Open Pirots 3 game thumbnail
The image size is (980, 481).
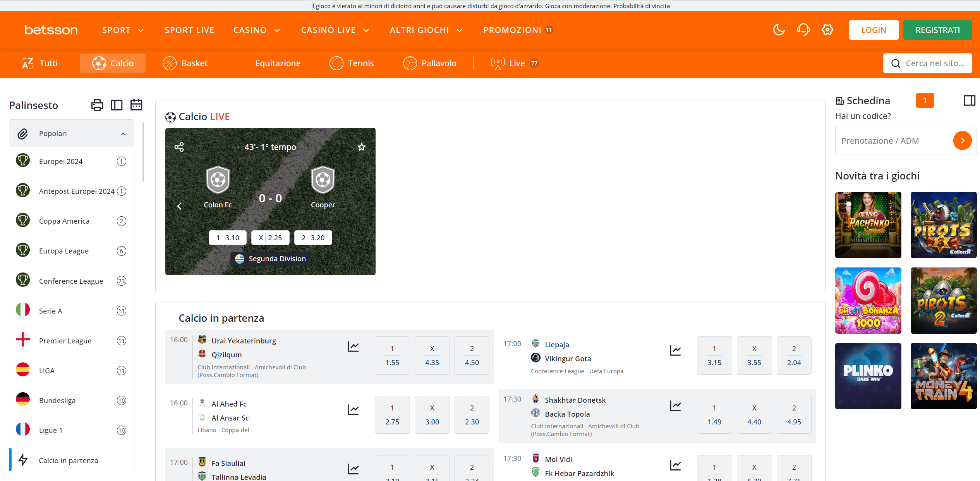[944, 225]
